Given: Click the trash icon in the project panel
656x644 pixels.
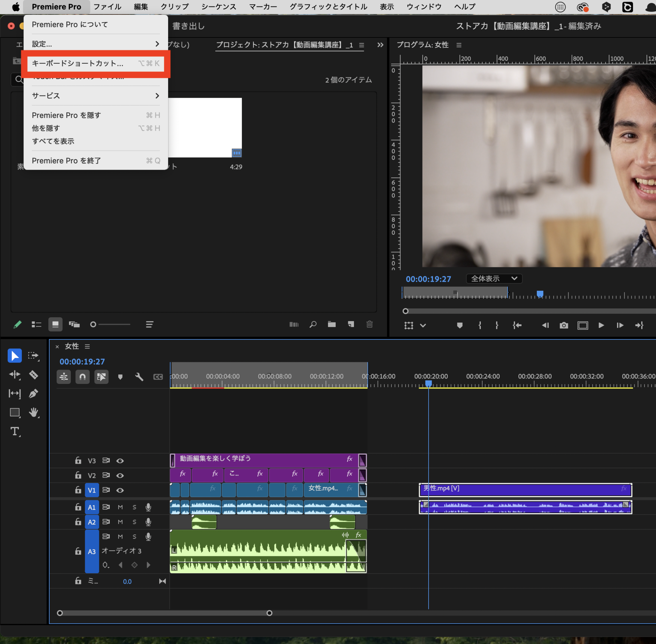Looking at the screenshot, I should tap(369, 324).
